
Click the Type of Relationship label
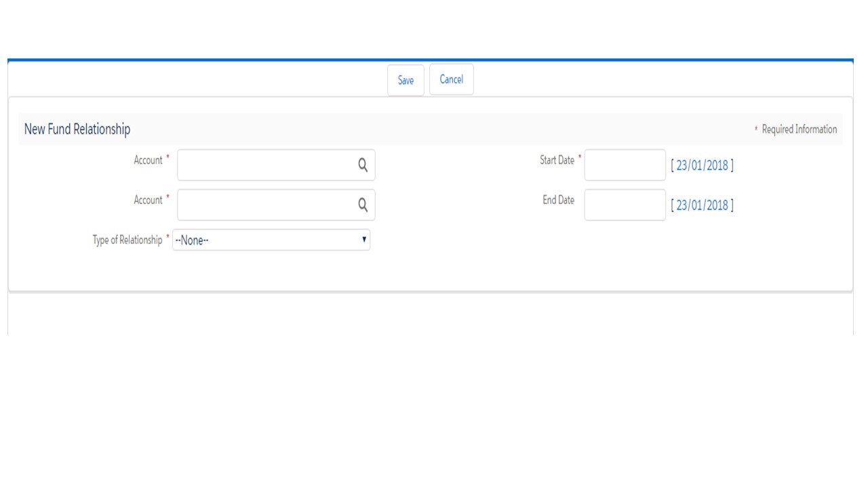tap(127, 240)
